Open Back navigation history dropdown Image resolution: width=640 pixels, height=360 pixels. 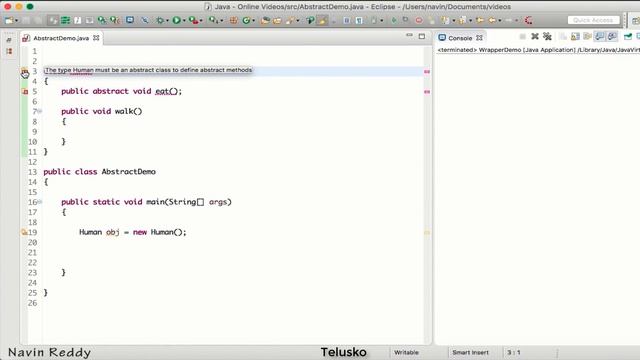coord(500,20)
